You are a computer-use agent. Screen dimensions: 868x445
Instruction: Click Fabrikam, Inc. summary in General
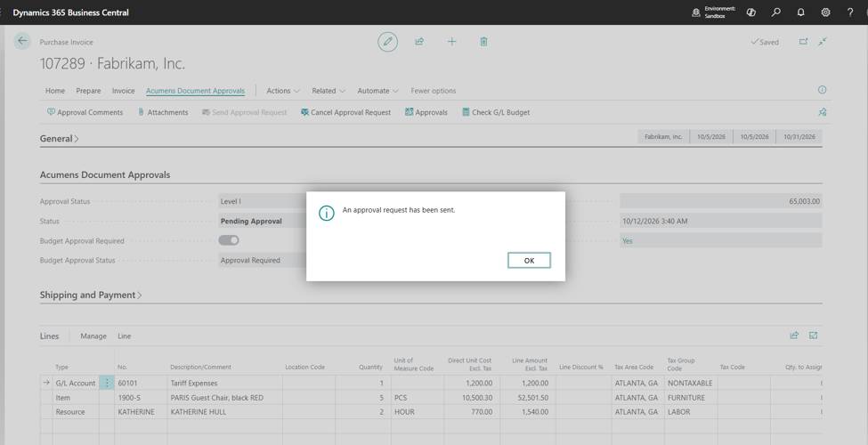[x=663, y=137]
